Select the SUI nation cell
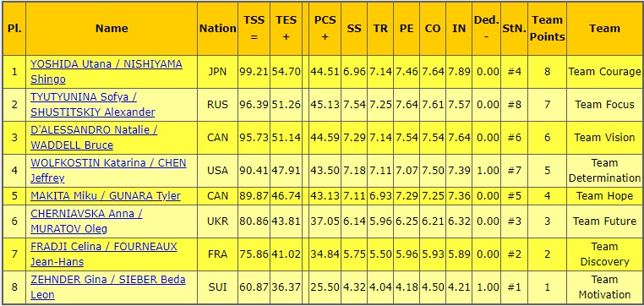The image size is (644, 306). pyautogui.click(x=218, y=287)
